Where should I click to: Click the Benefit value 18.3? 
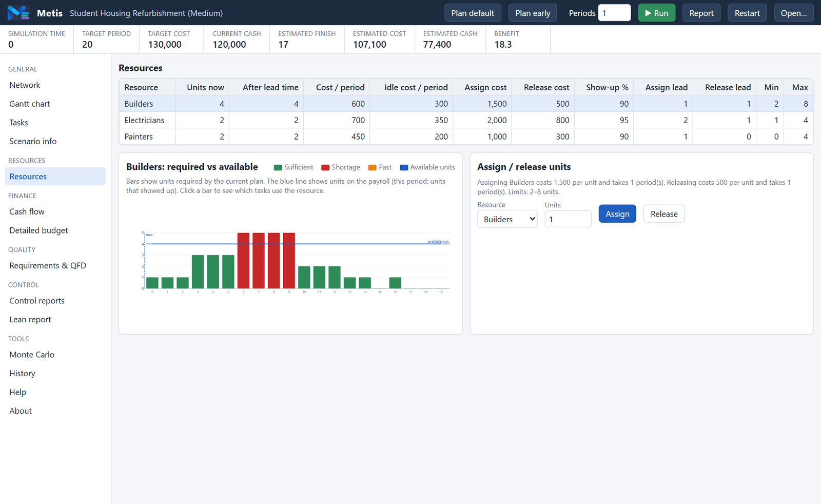[503, 45]
